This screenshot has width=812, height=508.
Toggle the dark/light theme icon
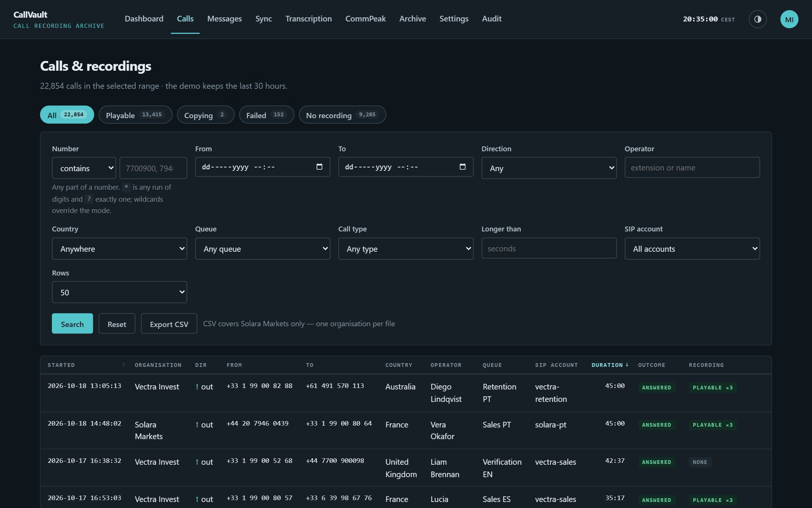pos(757,19)
